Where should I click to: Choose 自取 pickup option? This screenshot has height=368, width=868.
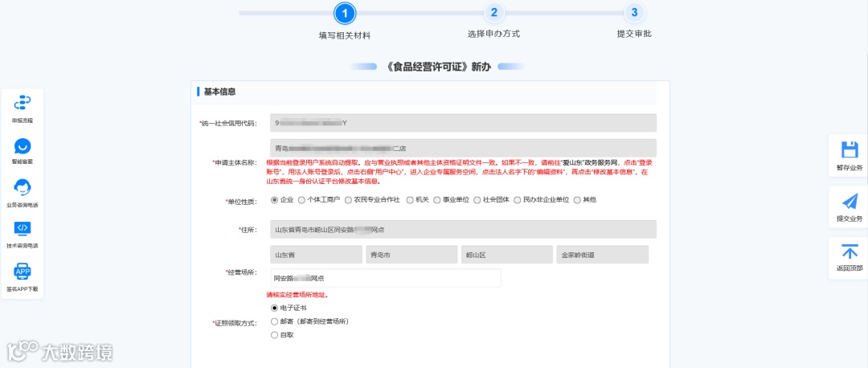pos(274,335)
